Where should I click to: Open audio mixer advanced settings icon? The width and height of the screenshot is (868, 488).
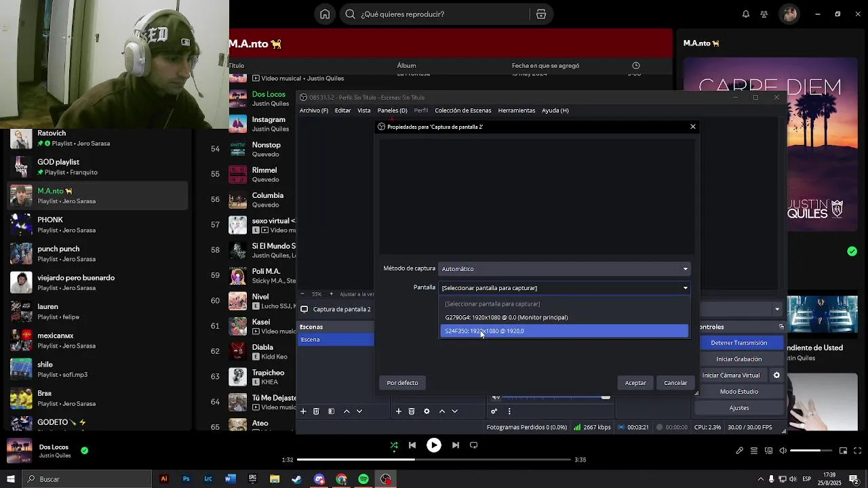[x=494, y=411]
